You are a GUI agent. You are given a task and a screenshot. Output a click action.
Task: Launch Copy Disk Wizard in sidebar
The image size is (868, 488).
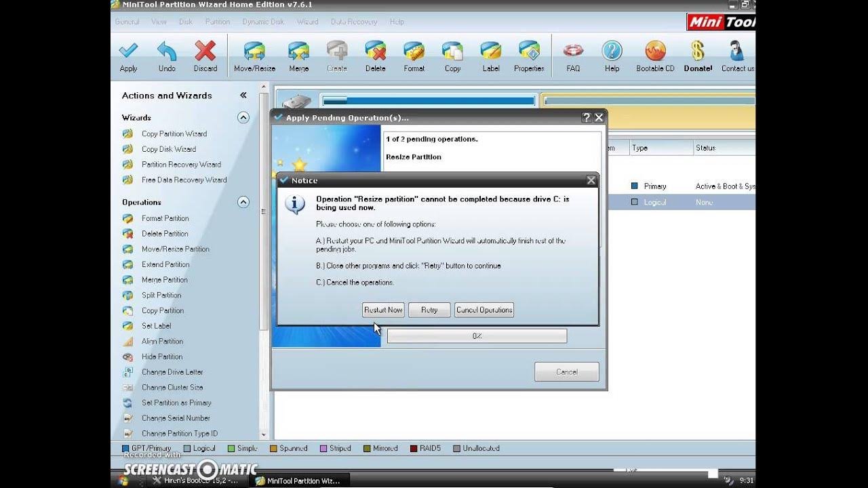click(169, 149)
